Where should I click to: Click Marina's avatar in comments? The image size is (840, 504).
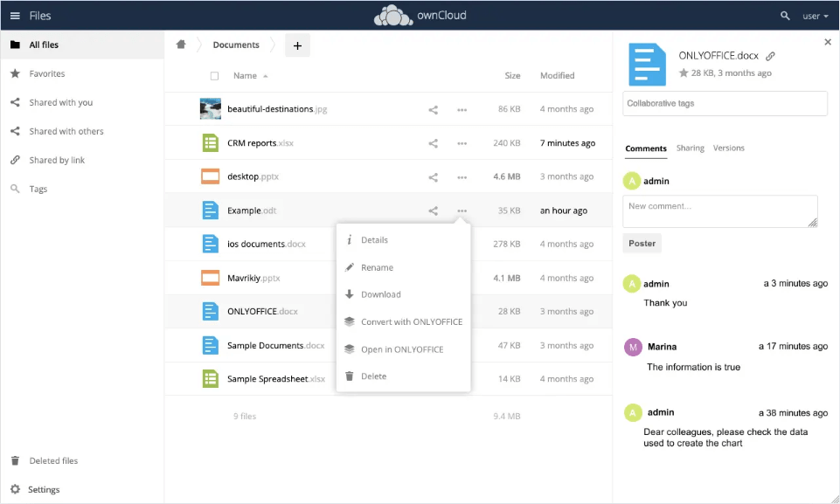coord(633,347)
